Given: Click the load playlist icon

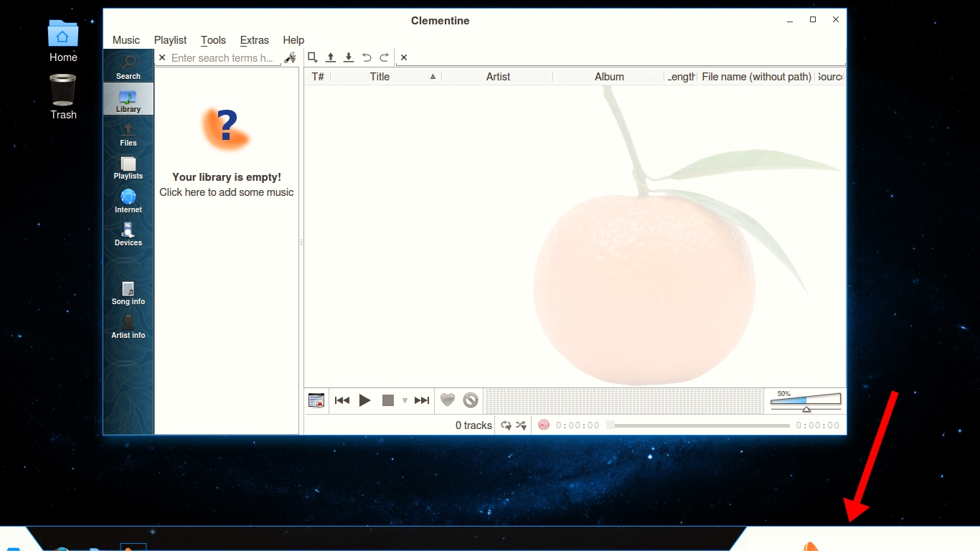Looking at the screenshot, I should coord(331,57).
